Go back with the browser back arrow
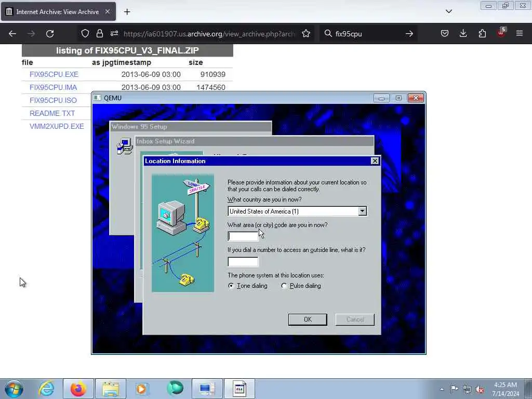532x399 pixels. click(12, 34)
